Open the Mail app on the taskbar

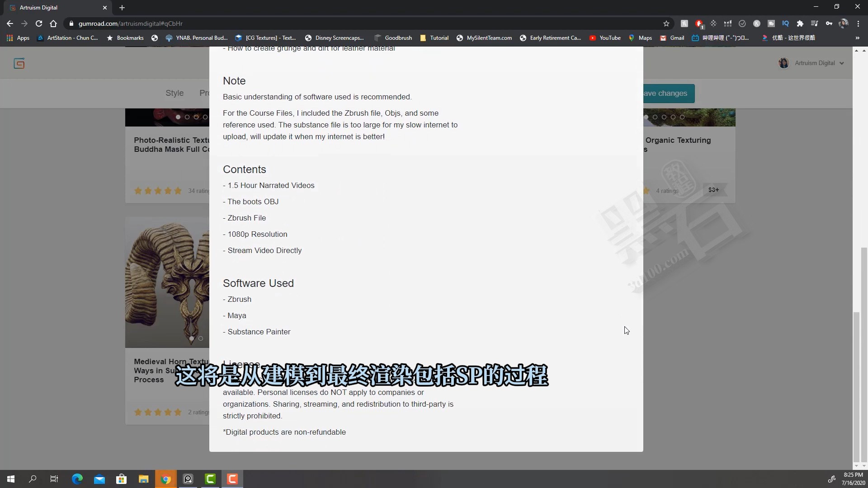[x=99, y=479]
